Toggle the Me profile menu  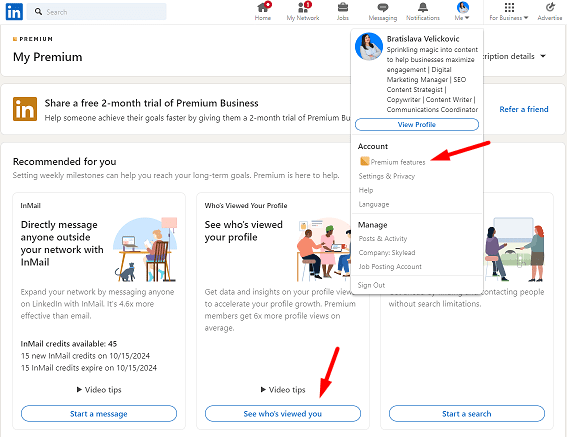tap(462, 11)
